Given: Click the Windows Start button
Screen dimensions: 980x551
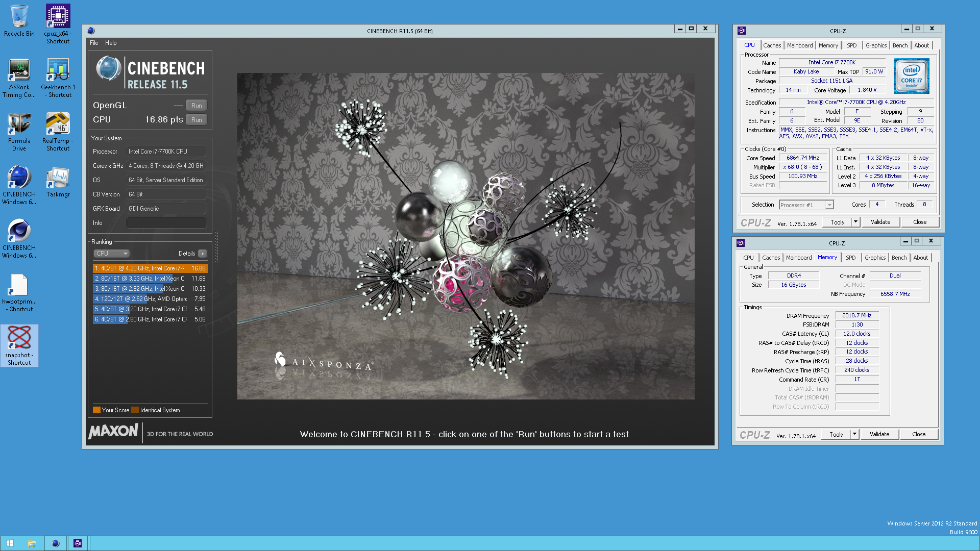Looking at the screenshot, I should point(10,543).
